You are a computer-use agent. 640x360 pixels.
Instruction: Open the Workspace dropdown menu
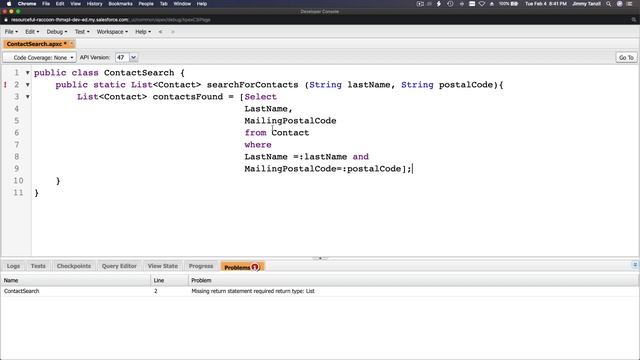pyautogui.click(x=112, y=32)
